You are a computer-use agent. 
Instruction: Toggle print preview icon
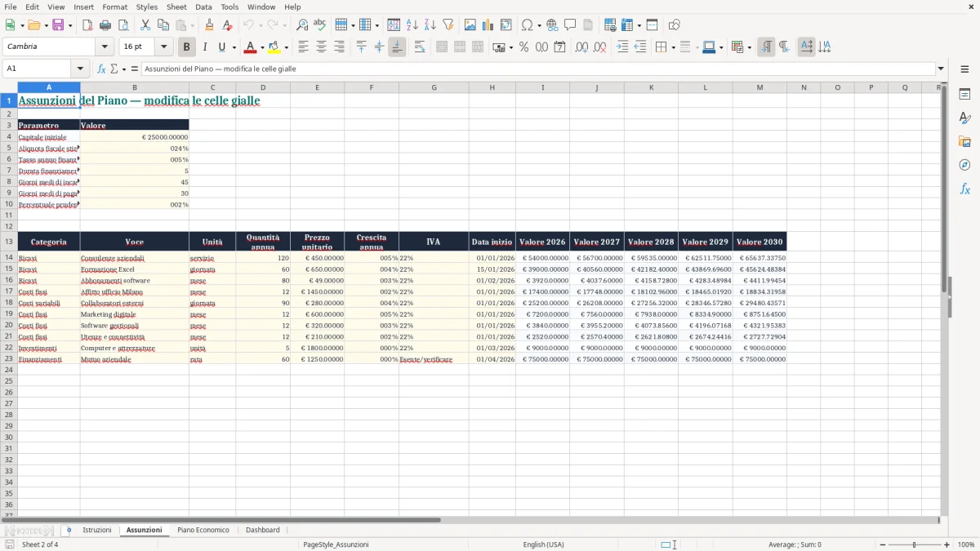pos(123,25)
